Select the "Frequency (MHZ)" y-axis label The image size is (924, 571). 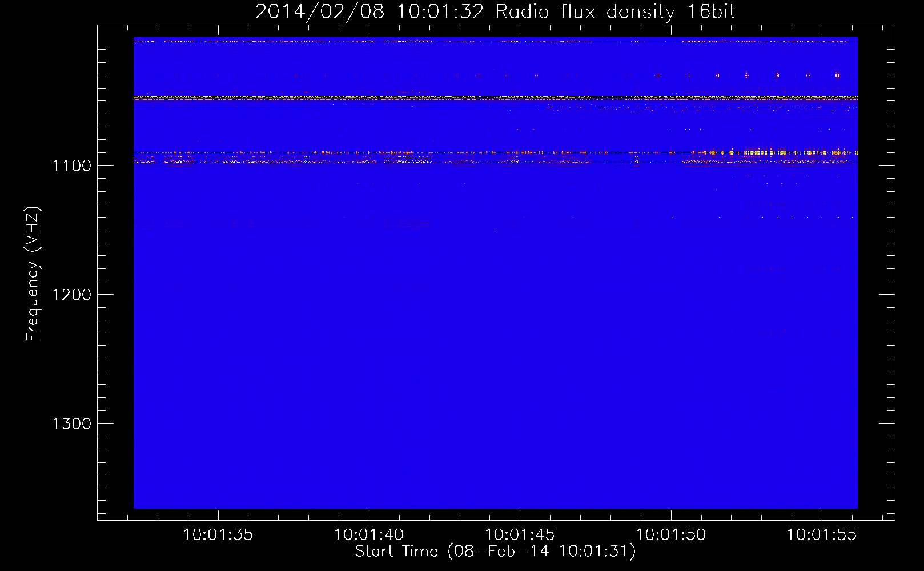point(33,274)
